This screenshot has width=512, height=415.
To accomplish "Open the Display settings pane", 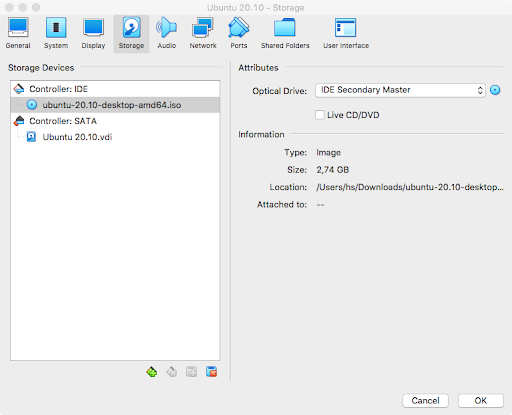I will pyautogui.click(x=93, y=34).
